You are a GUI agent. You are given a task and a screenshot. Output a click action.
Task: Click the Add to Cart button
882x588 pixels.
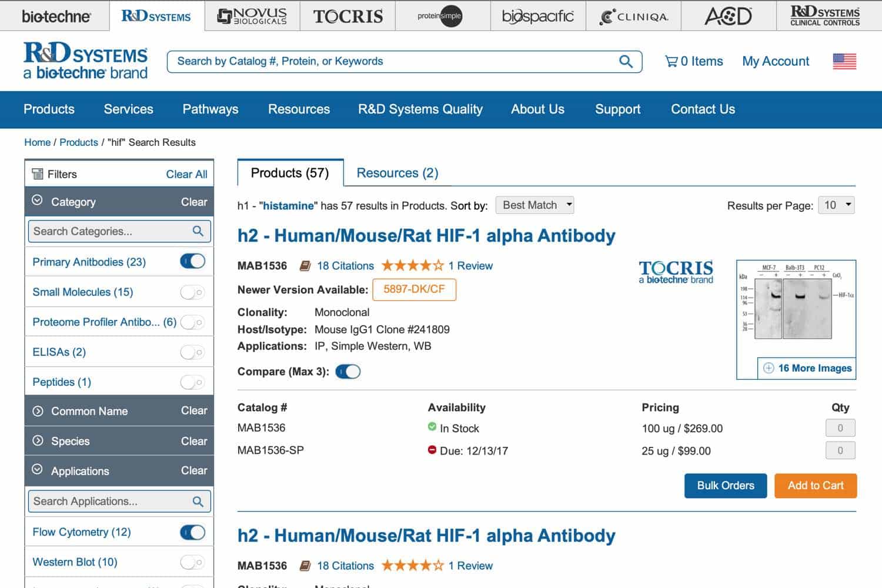816,486
